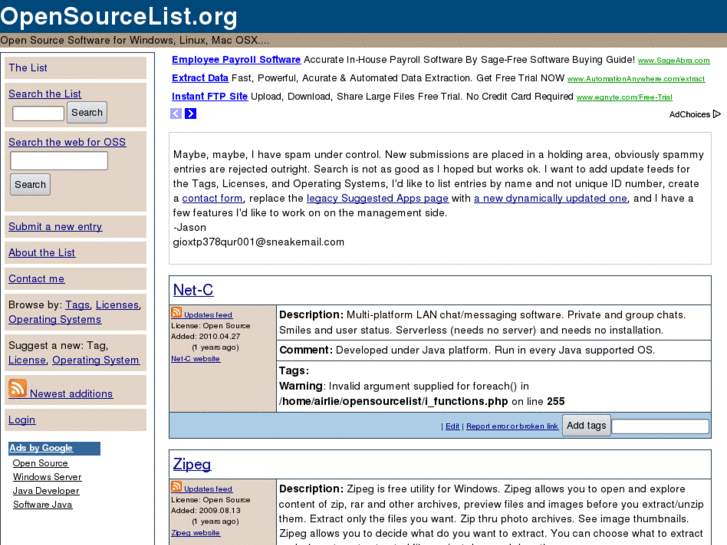Visit www.AutomationAnywhere.com/extract URL
This screenshot has width=727, height=545.
coord(636,79)
